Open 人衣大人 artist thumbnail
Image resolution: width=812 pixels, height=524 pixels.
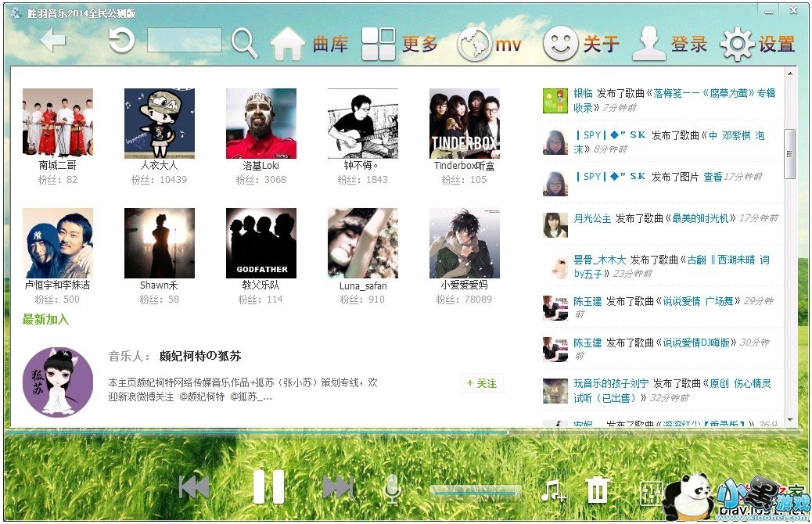point(160,124)
